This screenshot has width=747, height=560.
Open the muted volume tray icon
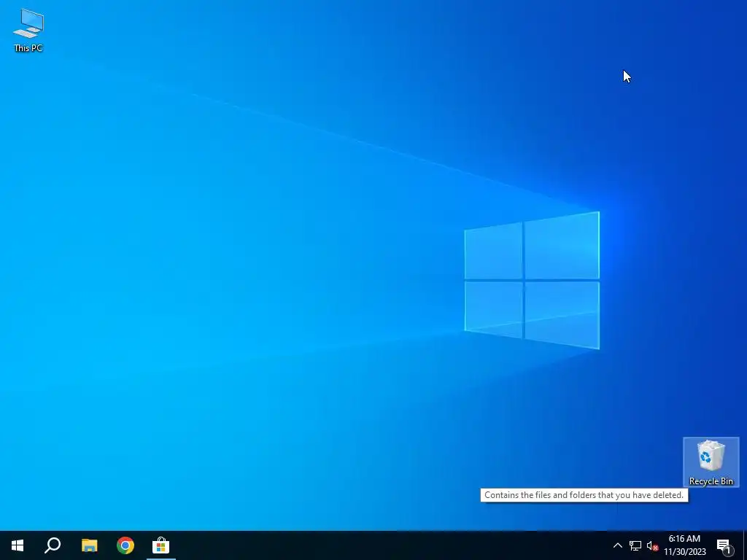point(652,545)
